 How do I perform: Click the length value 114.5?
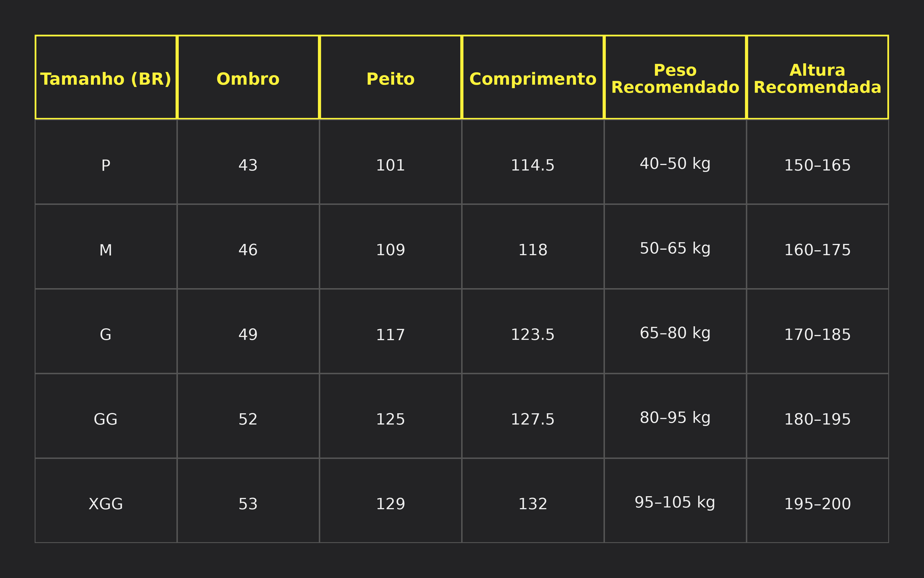533,165
